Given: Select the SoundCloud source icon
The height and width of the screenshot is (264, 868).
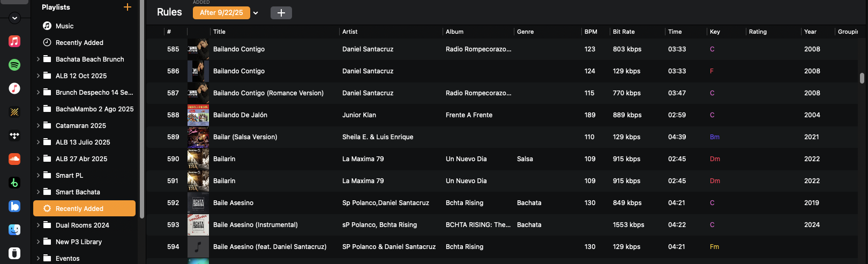Looking at the screenshot, I should coord(14,159).
